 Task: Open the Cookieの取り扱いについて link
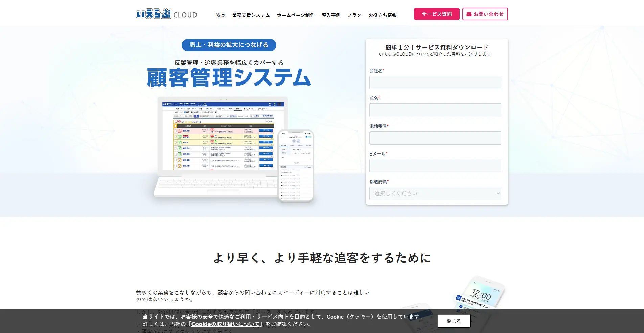tap(225, 324)
